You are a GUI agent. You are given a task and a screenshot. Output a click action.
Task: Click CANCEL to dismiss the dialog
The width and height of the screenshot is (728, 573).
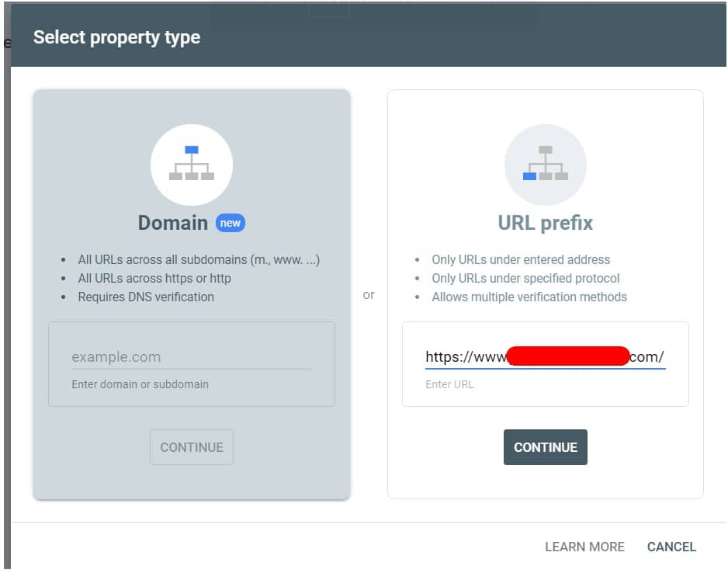pyautogui.click(x=671, y=547)
